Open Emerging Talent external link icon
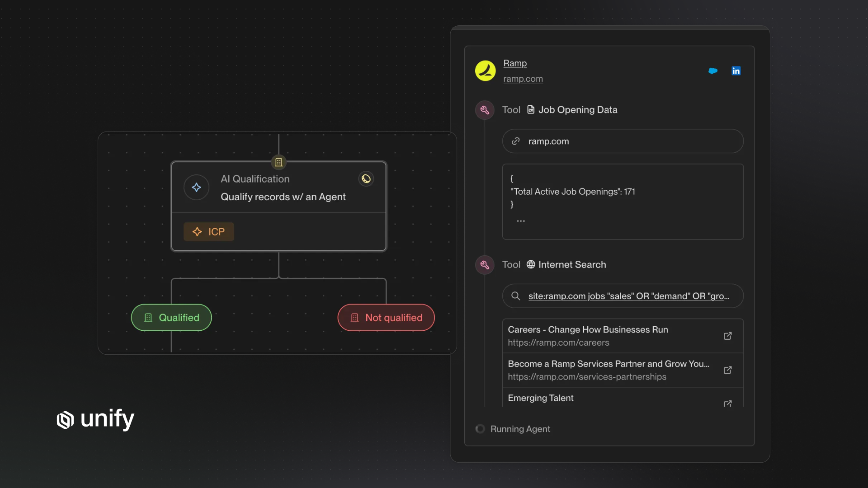Screen dimensions: 868x488 (727, 403)
